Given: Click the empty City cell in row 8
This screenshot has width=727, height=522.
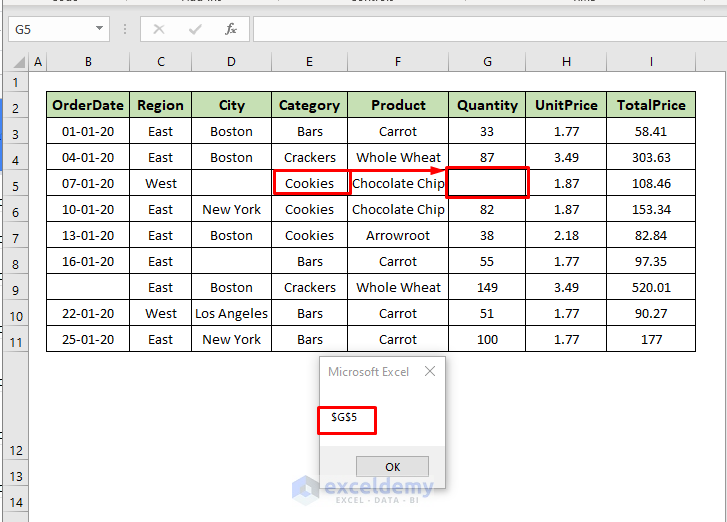Looking at the screenshot, I should point(231,261).
